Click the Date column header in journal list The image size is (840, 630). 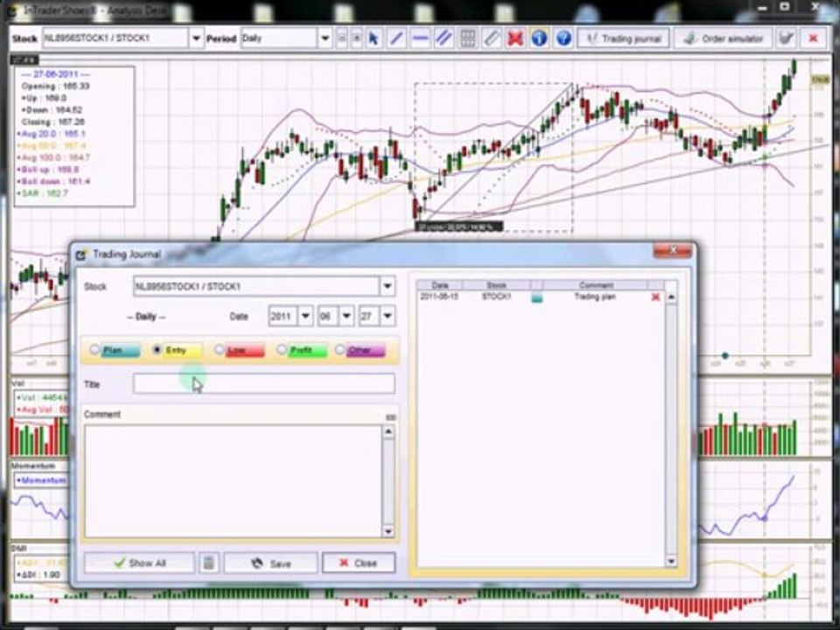coord(440,285)
